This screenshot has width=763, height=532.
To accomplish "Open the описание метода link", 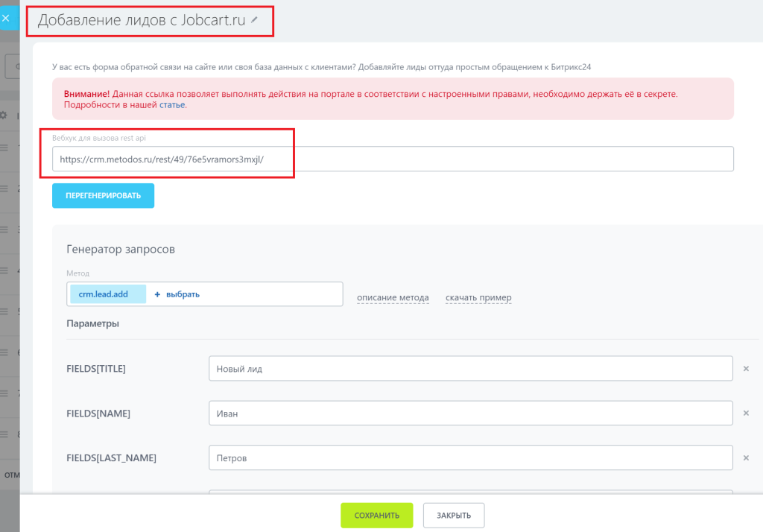I will (x=393, y=297).
